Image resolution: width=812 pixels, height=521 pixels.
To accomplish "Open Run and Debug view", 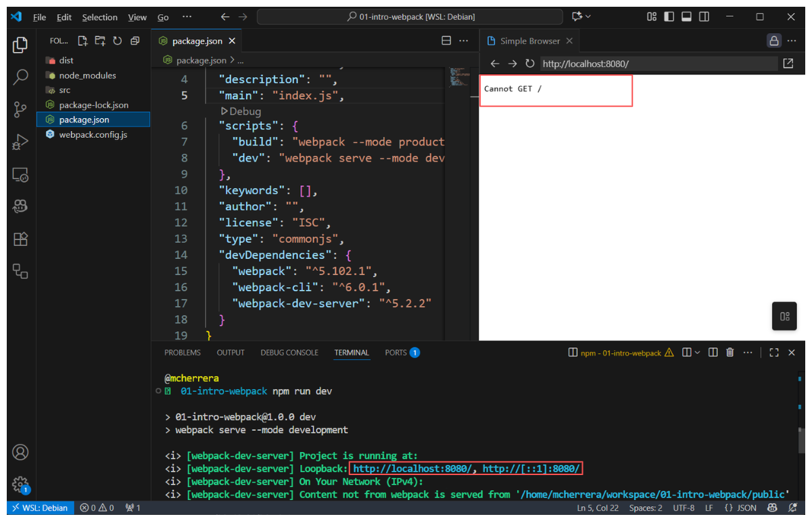I will click(20, 142).
